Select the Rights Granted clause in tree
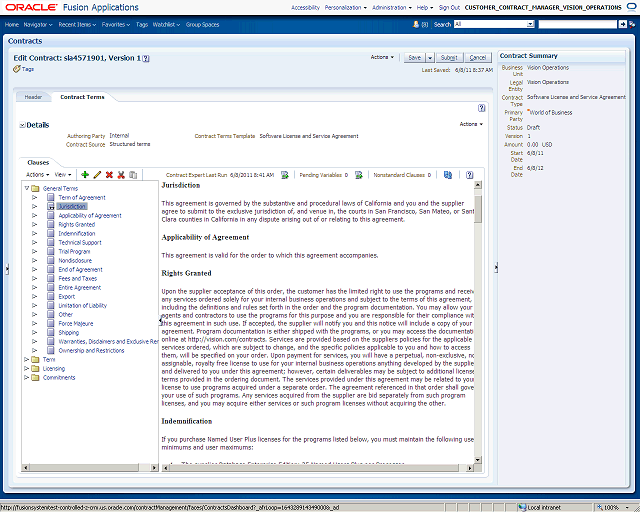The image size is (640, 512). tap(77, 225)
